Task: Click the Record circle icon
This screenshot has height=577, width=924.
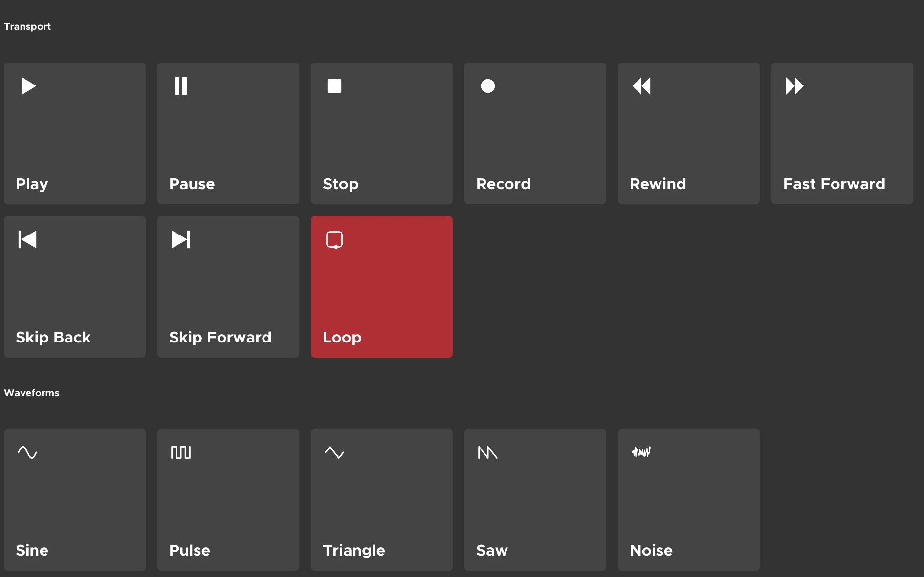Action: click(x=488, y=86)
